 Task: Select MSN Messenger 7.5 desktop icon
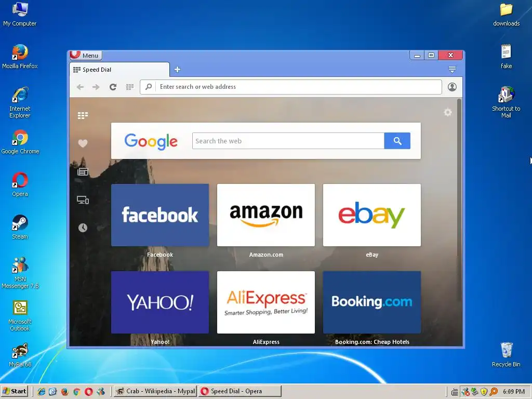coord(20,273)
